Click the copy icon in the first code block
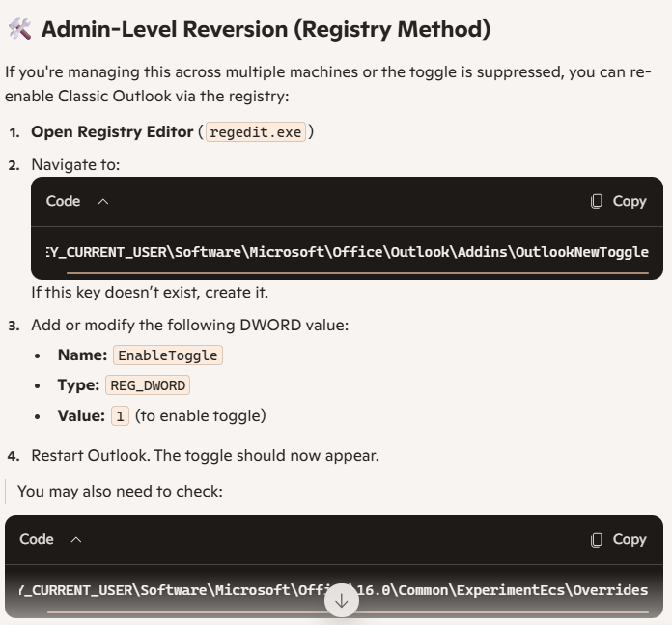This screenshot has width=672, height=625. 596,201
